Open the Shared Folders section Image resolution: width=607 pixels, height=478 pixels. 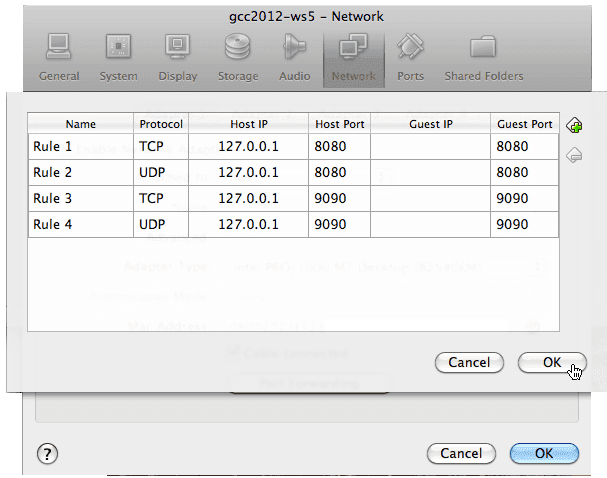tap(483, 57)
